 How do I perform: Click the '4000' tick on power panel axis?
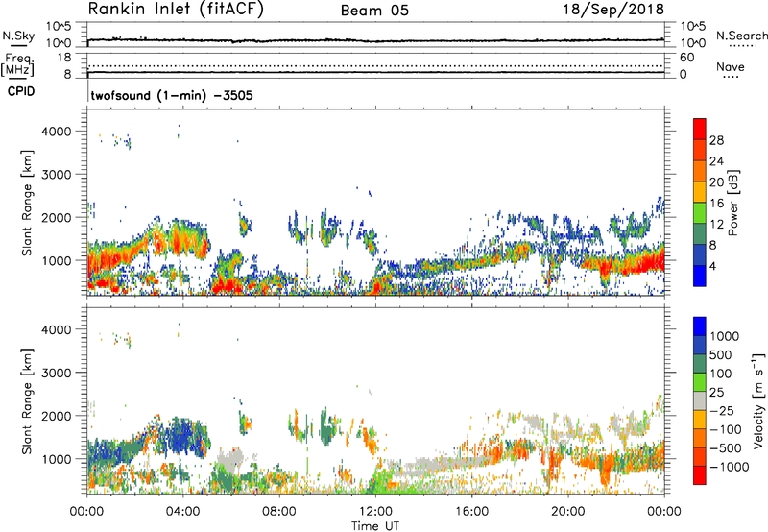57,132
